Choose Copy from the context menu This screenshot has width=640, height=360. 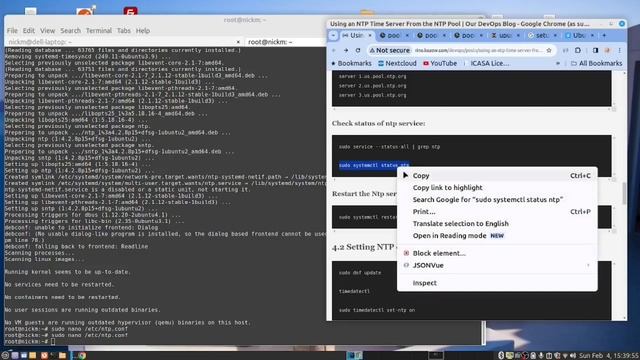coord(497,176)
